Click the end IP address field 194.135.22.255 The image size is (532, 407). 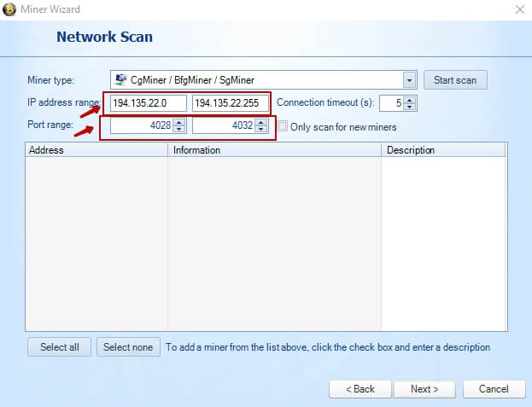(x=231, y=103)
